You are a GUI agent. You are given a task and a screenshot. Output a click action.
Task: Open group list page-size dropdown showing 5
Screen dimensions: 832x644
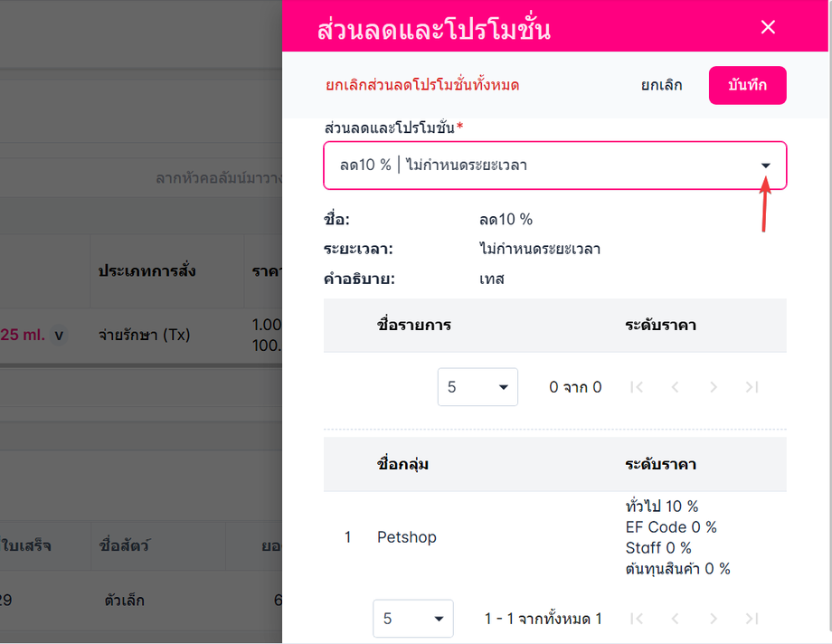tap(412, 618)
